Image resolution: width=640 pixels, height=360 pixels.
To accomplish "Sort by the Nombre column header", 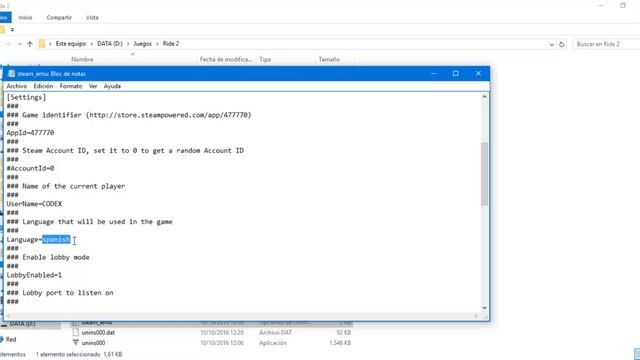I will click(x=82, y=60).
